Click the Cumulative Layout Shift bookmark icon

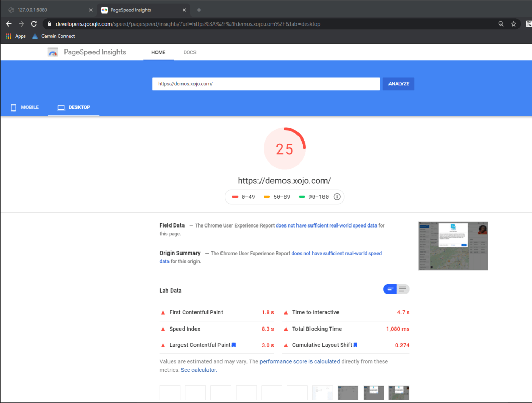coord(356,345)
